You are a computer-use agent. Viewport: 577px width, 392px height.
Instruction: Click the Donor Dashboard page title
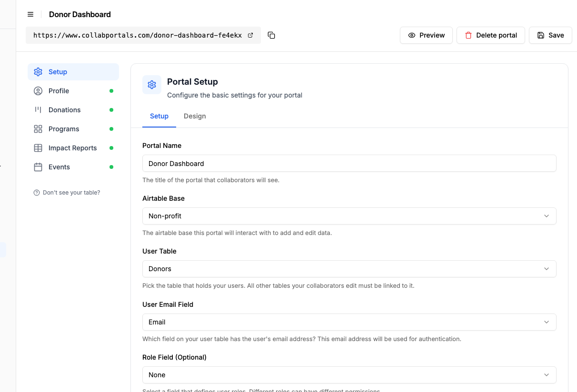pos(80,14)
